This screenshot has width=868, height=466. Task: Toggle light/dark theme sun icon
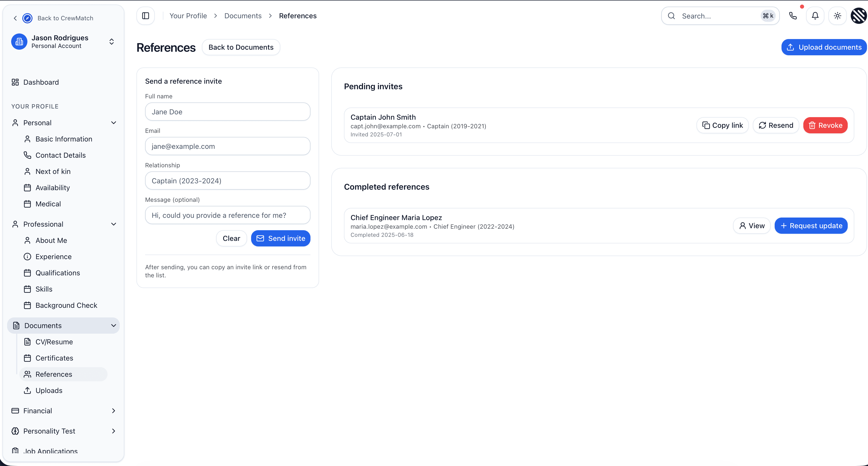point(837,16)
